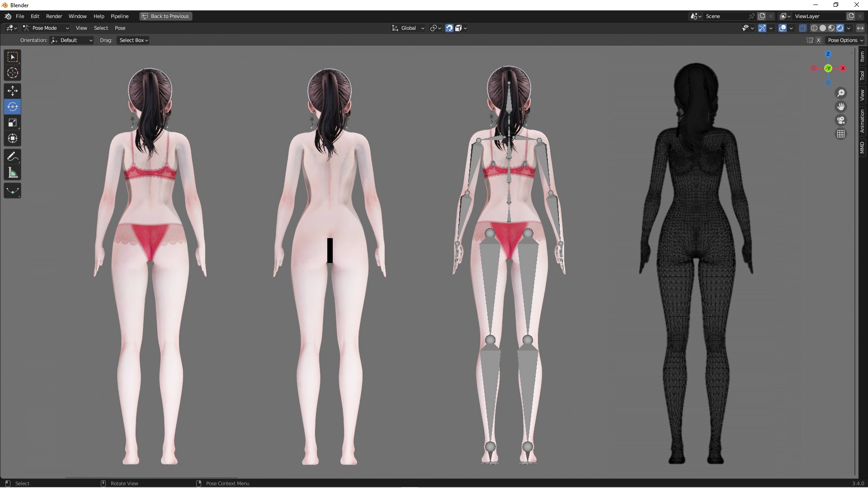868x488 pixels.
Task: Open the Pose header menu
Action: pyautogui.click(x=120, y=28)
